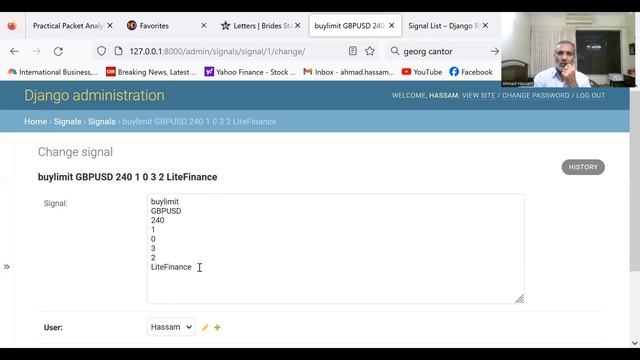Open the International Business bookmark

click(53, 72)
